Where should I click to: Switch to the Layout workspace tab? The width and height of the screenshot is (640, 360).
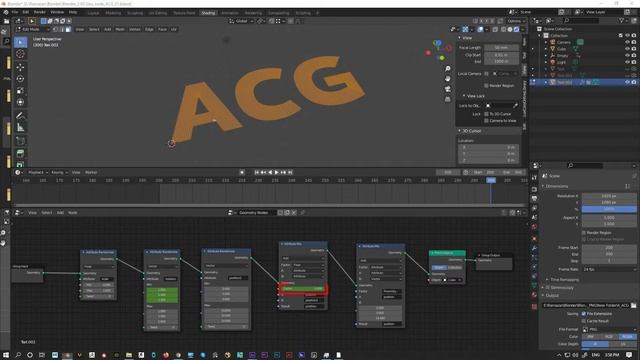click(x=93, y=13)
